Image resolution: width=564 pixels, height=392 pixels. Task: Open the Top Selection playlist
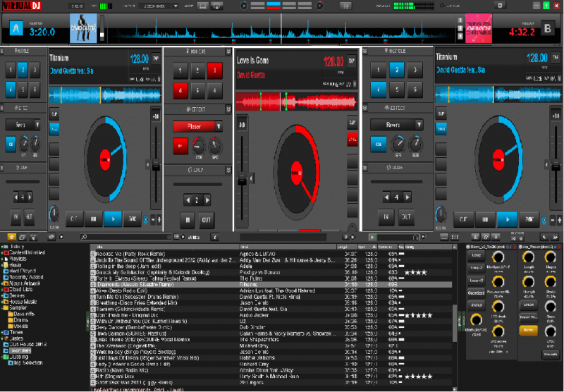point(28,363)
